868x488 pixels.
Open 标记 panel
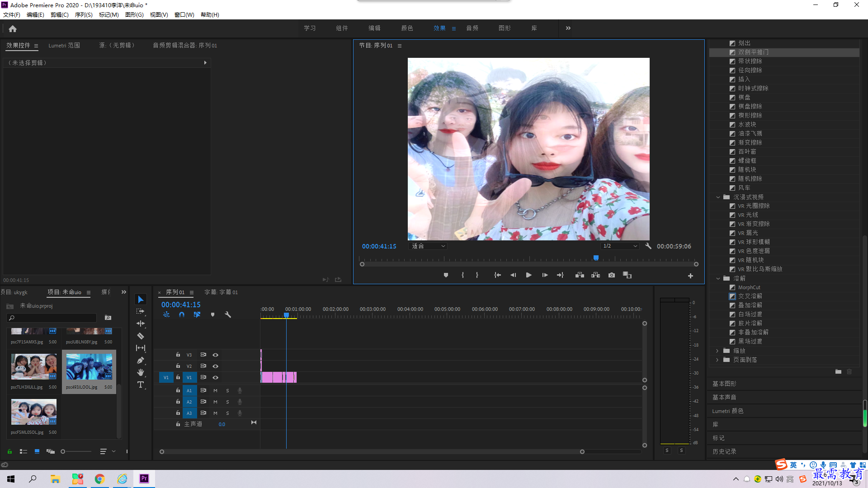click(718, 438)
